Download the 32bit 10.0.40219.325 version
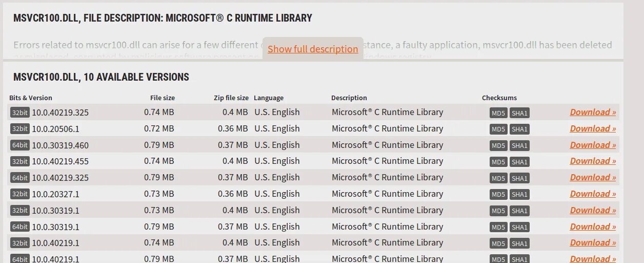 coord(593,112)
